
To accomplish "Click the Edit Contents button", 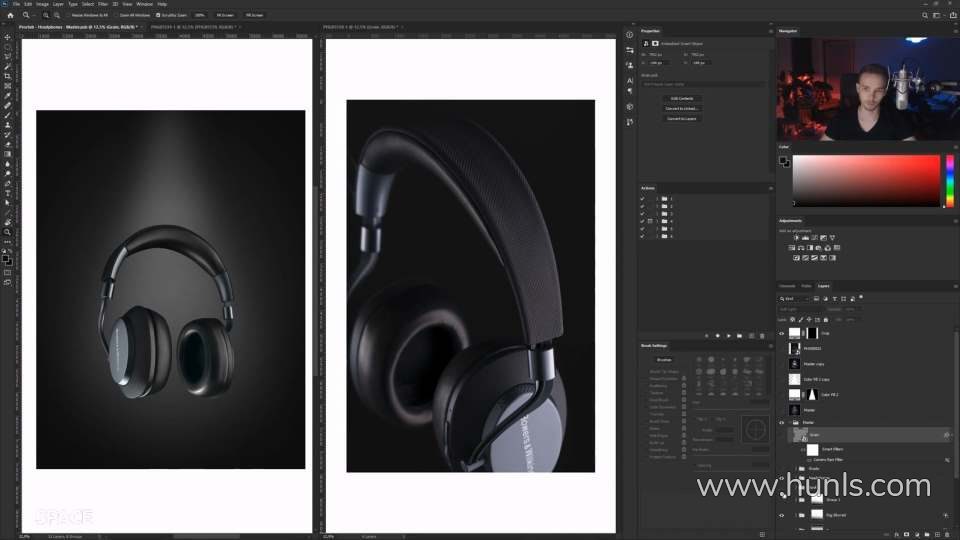I will [682, 99].
